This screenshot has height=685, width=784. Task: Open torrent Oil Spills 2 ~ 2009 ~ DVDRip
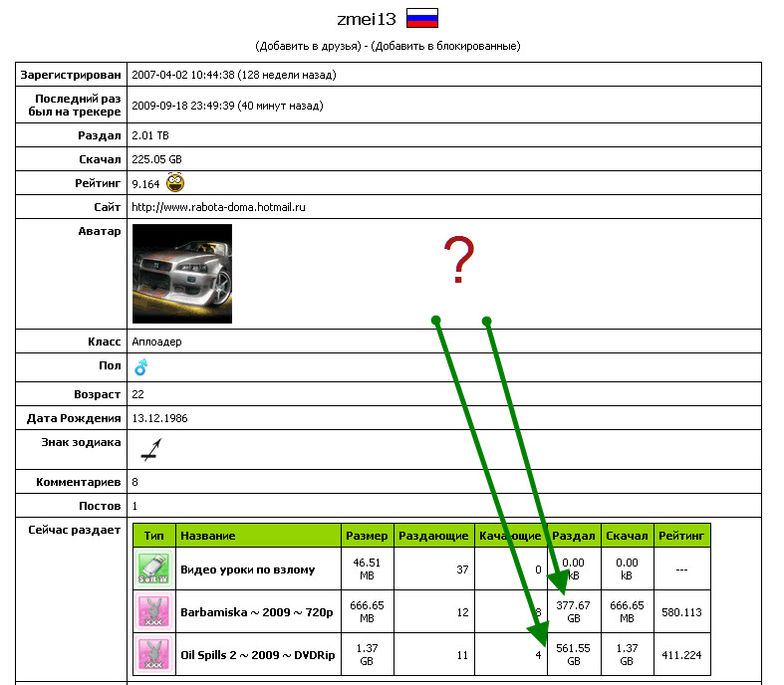click(x=257, y=655)
